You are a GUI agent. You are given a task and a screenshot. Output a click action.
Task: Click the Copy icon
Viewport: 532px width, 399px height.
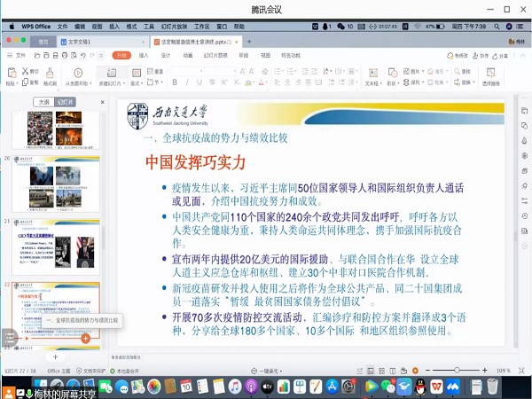[x=26, y=82]
